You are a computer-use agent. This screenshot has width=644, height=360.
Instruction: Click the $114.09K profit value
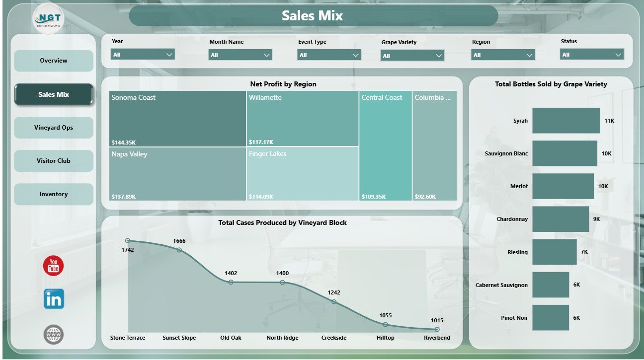point(261,197)
